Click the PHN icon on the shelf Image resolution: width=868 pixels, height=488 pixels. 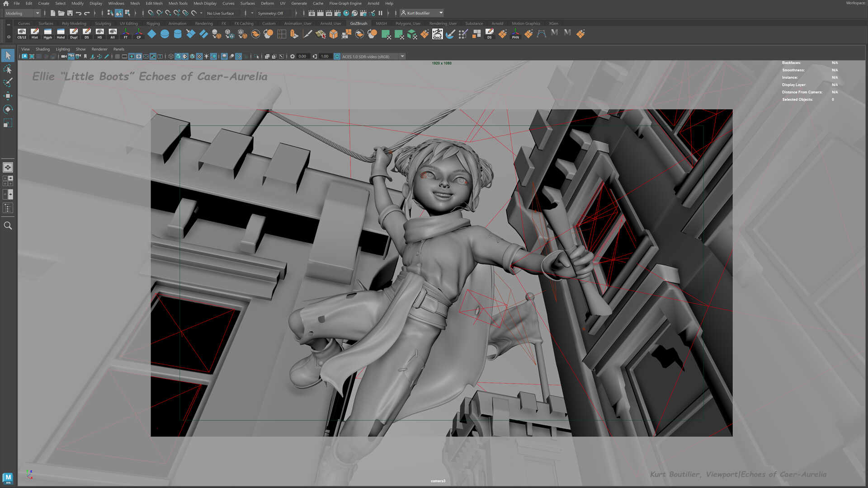[515, 33]
